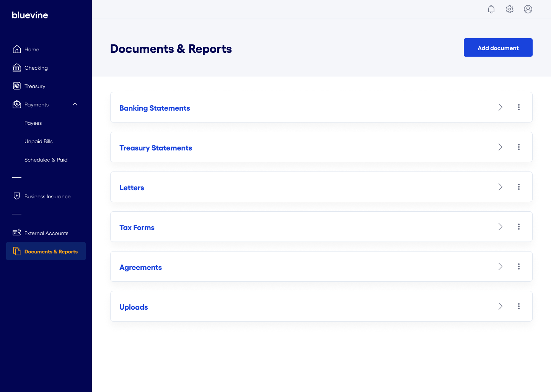551x392 pixels.
Task: Open the Letters document category
Action: (x=132, y=188)
